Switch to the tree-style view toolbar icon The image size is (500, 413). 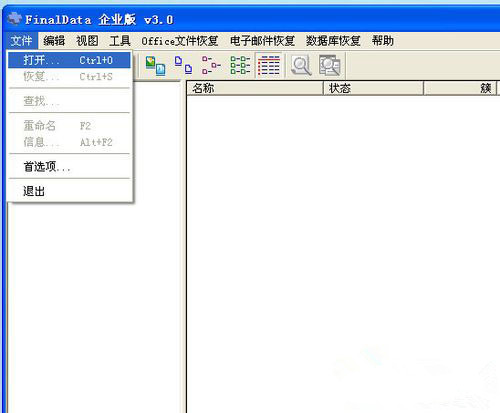pos(211,65)
